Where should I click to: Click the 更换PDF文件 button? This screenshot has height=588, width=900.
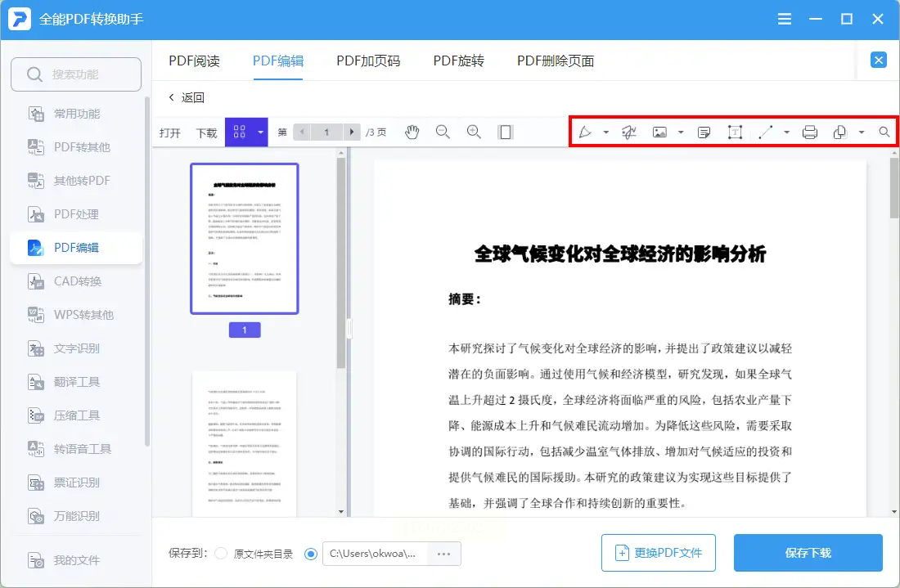[658, 553]
